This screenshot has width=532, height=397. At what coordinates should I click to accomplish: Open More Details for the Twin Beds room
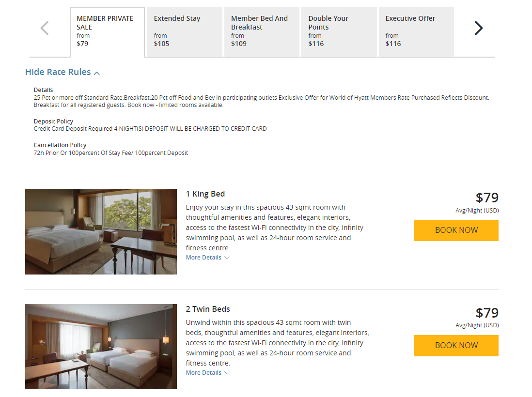203,372
